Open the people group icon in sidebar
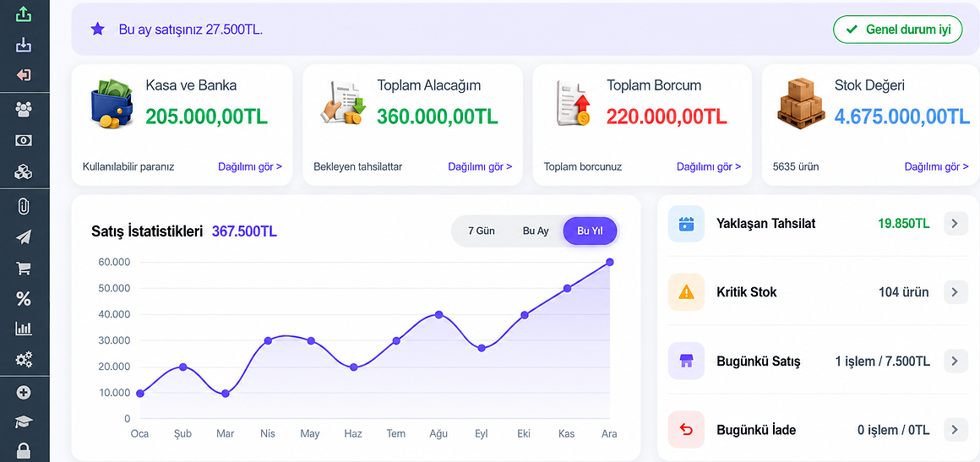Image resolution: width=980 pixels, height=462 pixels. [23, 110]
